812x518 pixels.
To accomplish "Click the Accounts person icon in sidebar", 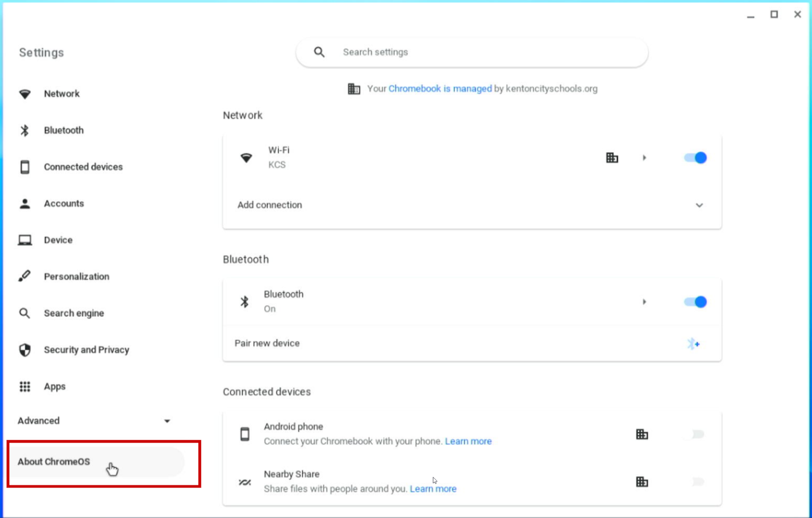I will [x=25, y=204].
